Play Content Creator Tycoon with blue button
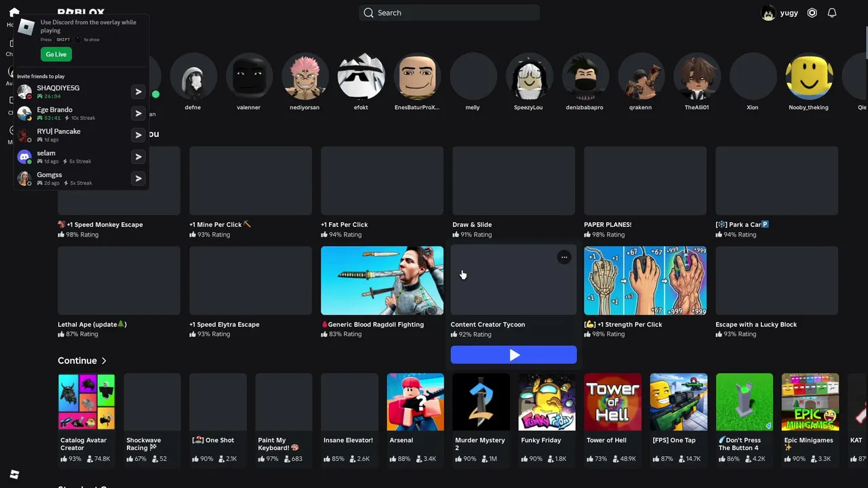This screenshot has width=868, height=488. tap(514, 355)
